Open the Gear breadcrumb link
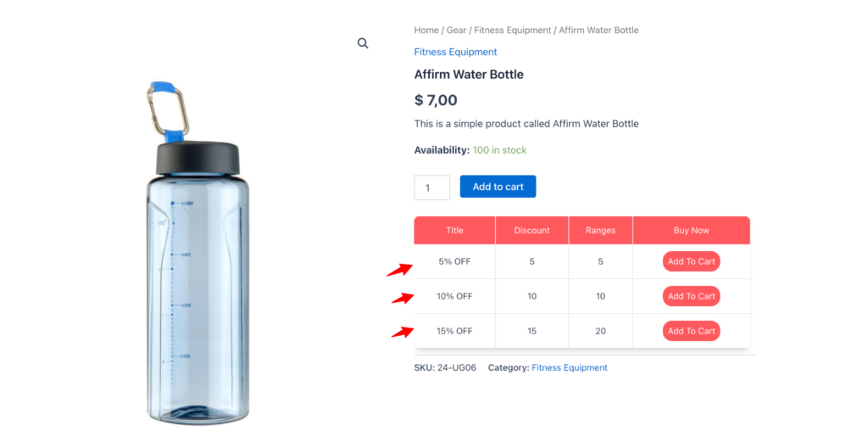The height and width of the screenshot is (442, 868). [456, 31]
